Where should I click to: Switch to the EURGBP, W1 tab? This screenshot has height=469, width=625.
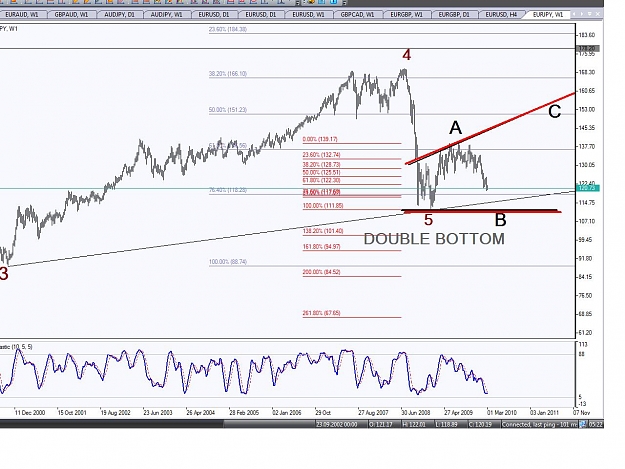click(x=406, y=15)
